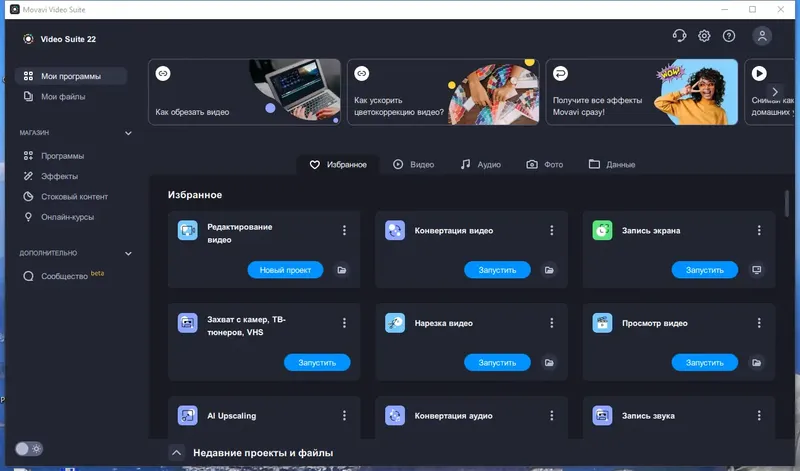Expand Недавние проекты и файлы panel
The image size is (800, 471).
pos(177,453)
